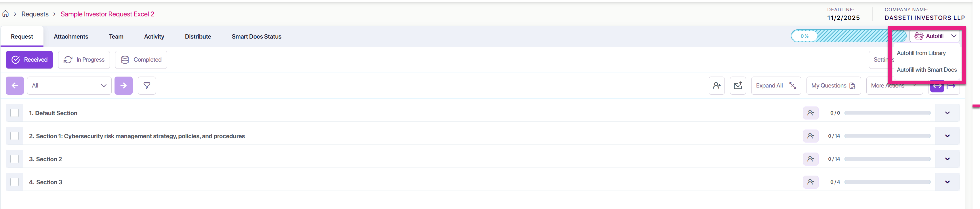Select Autofill with Smart Docs option
Image resolution: width=980 pixels, height=209 pixels.
[926, 70]
